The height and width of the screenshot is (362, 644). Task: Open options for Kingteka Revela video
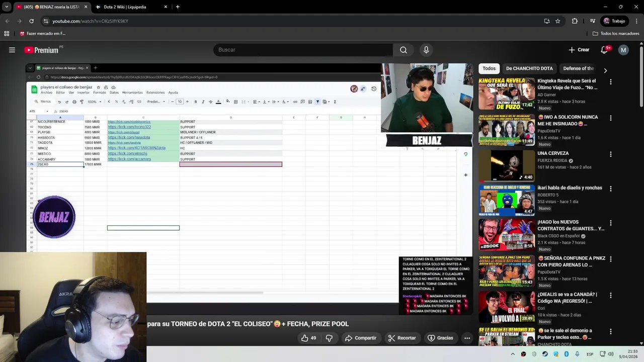pos(611,81)
